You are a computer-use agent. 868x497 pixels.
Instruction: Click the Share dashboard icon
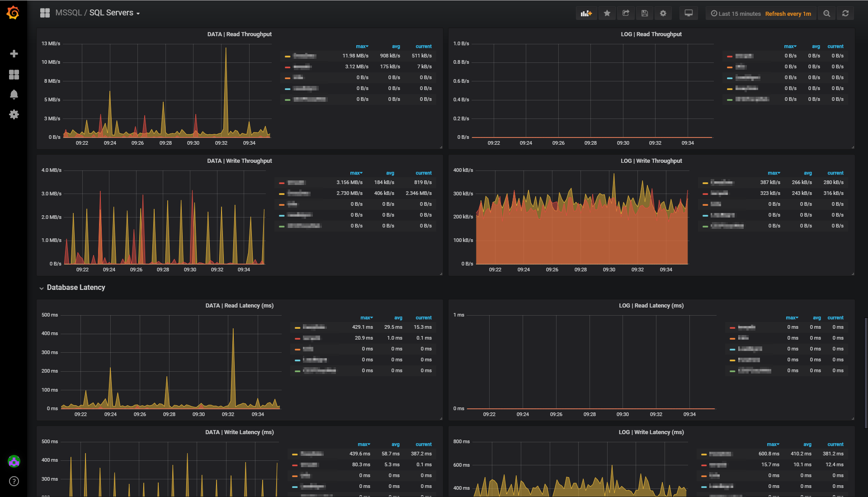coord(626,14)
